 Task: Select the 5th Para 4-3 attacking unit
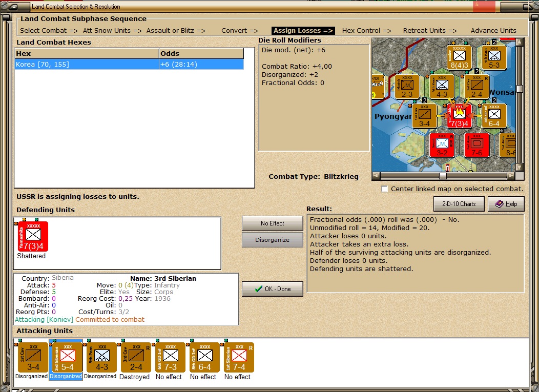tap(102, 357)
